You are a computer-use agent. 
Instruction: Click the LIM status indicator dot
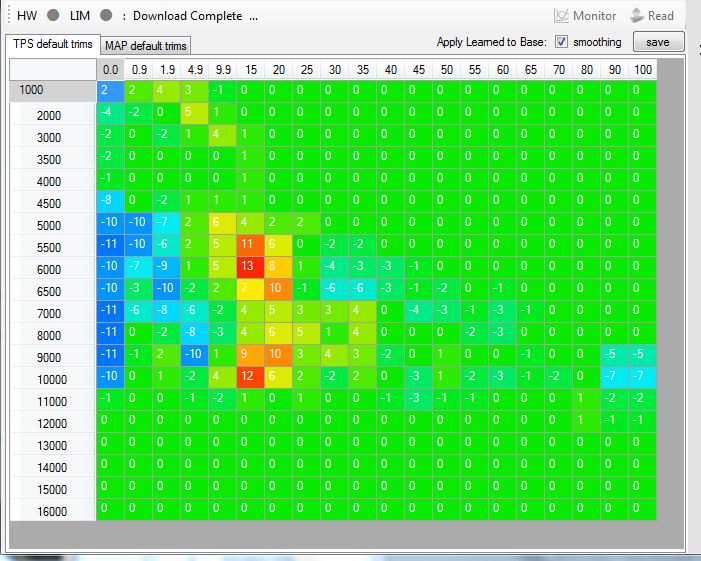pyautogui.click(x=106, y=16)
